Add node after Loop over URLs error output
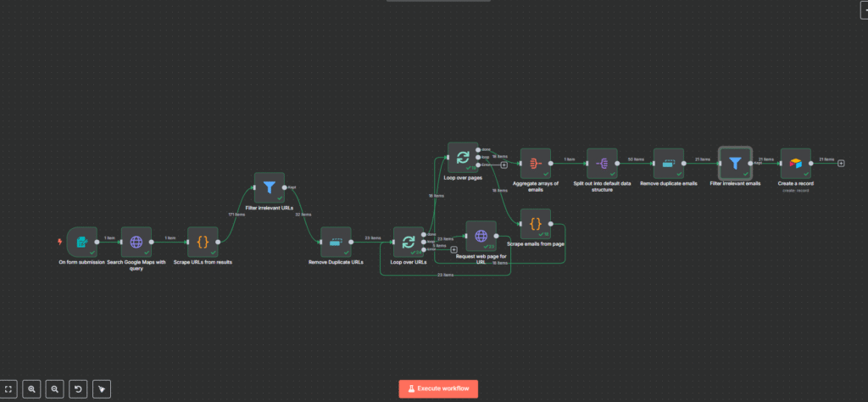 point(454,249)
